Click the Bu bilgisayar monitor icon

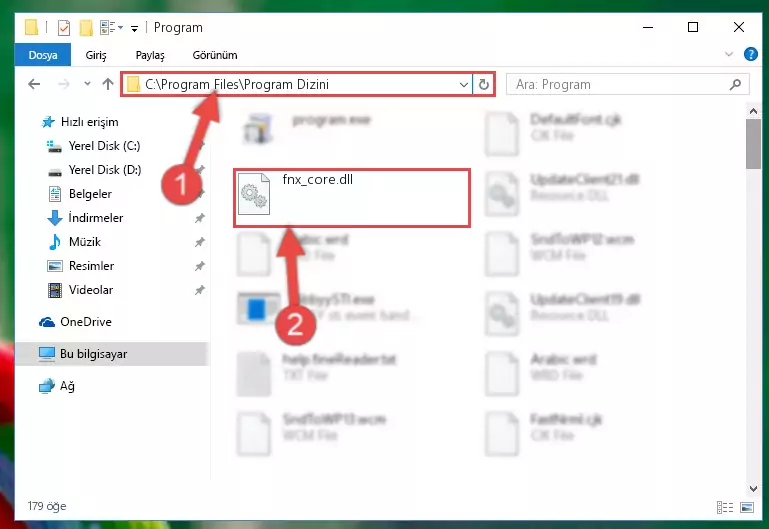pos(47,354)
